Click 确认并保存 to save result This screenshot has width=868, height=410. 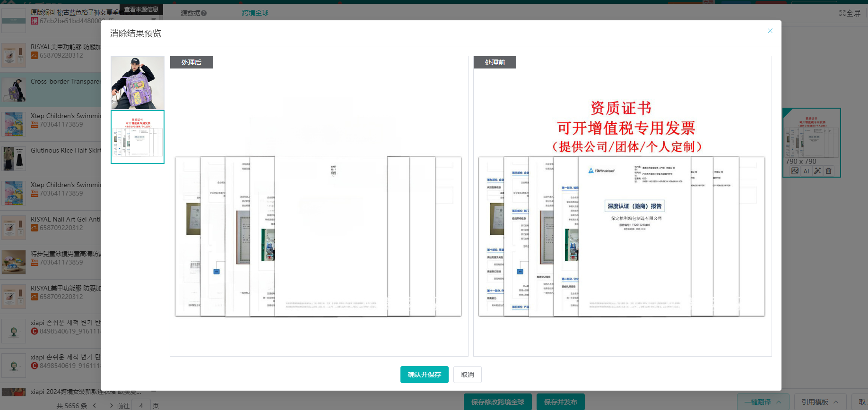pyautogui.click(x=424, y=375)
